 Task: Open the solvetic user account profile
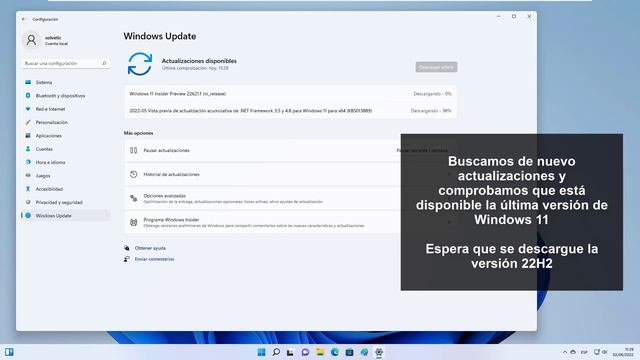click(x=46, y=40)
